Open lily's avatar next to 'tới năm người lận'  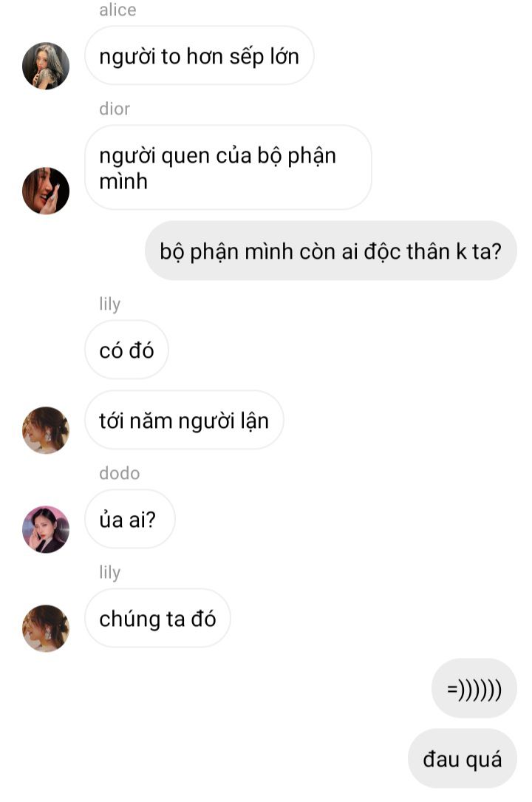[46, 430]
